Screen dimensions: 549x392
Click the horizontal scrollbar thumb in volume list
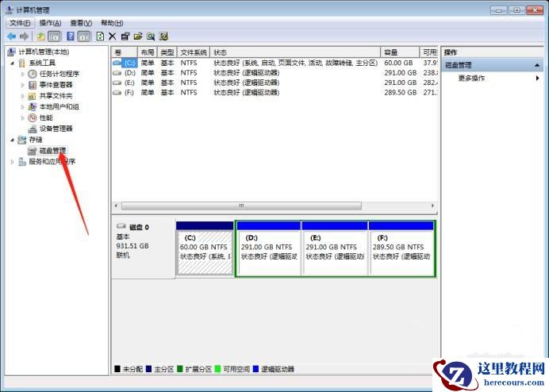click(x=242, y=206)
